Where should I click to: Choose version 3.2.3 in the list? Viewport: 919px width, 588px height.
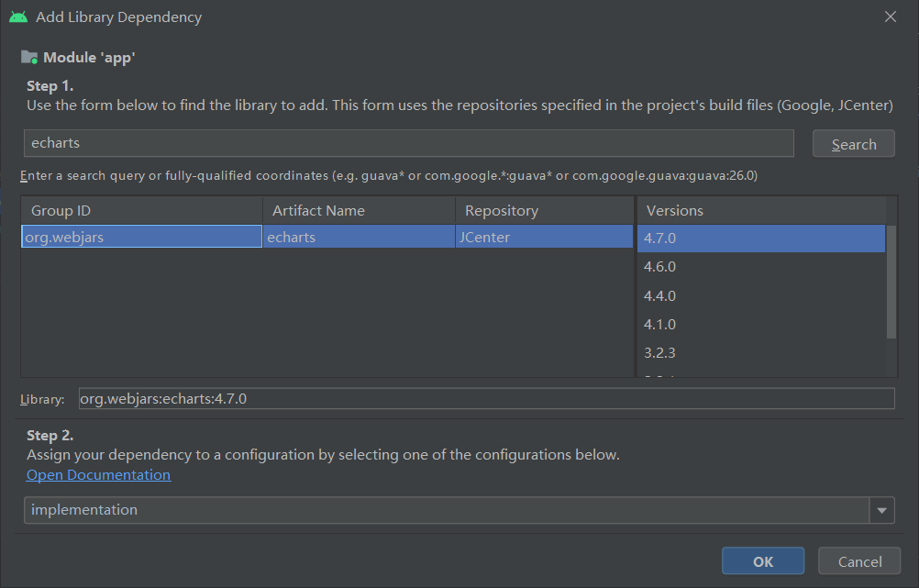(x=760, y=353)
